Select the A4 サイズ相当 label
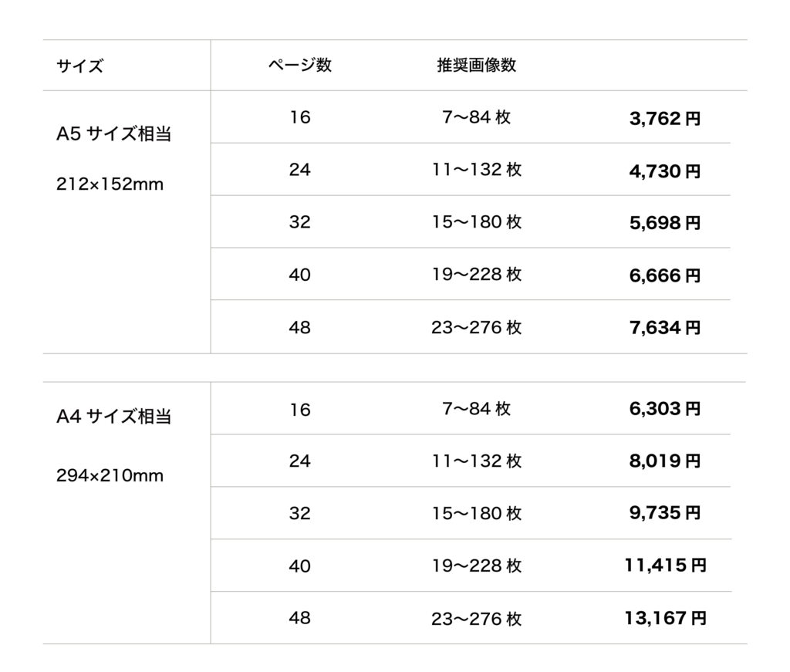 (x=114, y=417)
